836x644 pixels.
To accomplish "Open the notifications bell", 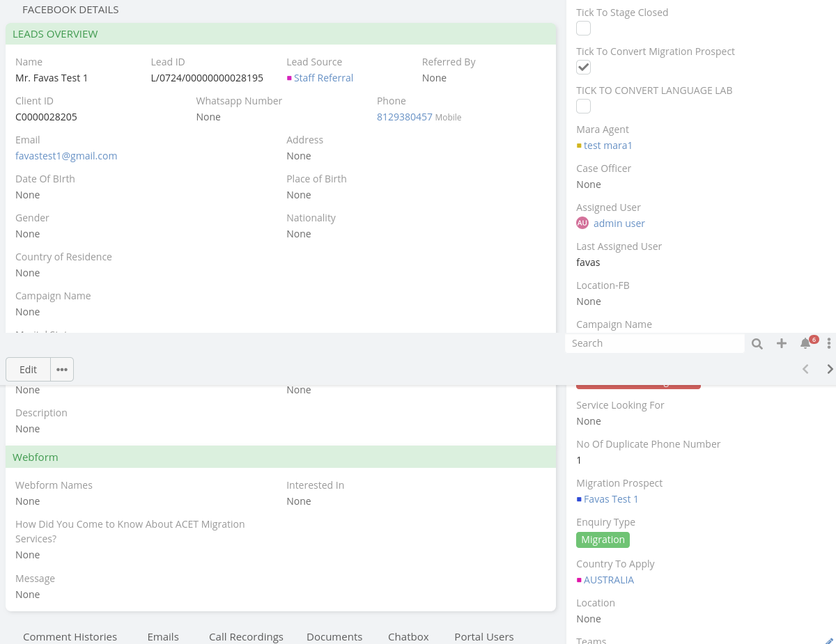I will coord(805,343).
